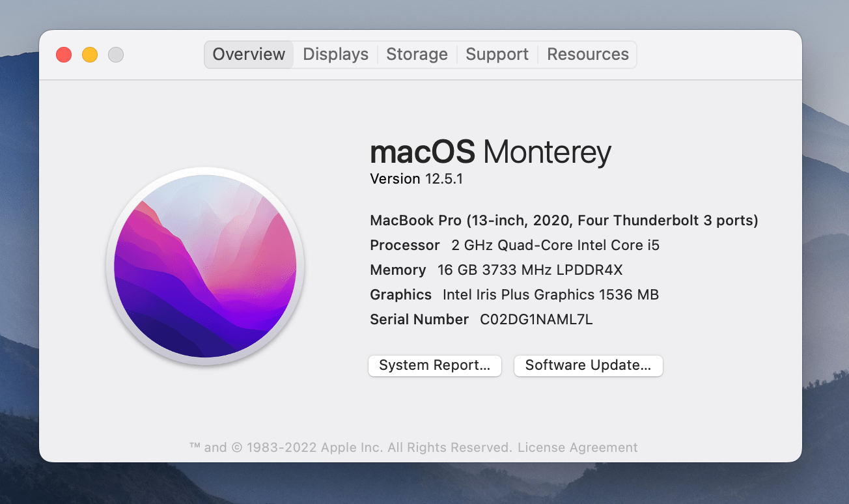The image size is (849, 504).
Task: Click Version 12.5.1 to reveal build number
Action: pos(416,179)
